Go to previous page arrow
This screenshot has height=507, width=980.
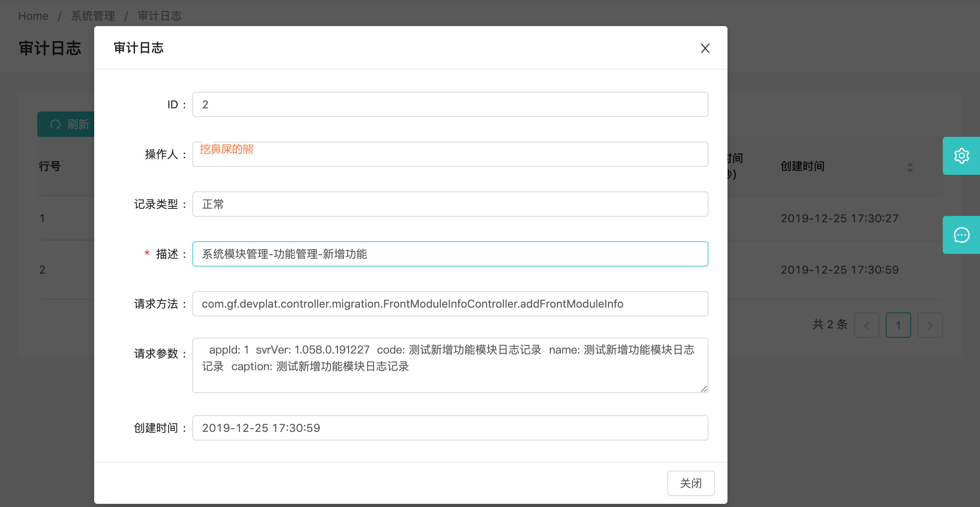point(866,325)
